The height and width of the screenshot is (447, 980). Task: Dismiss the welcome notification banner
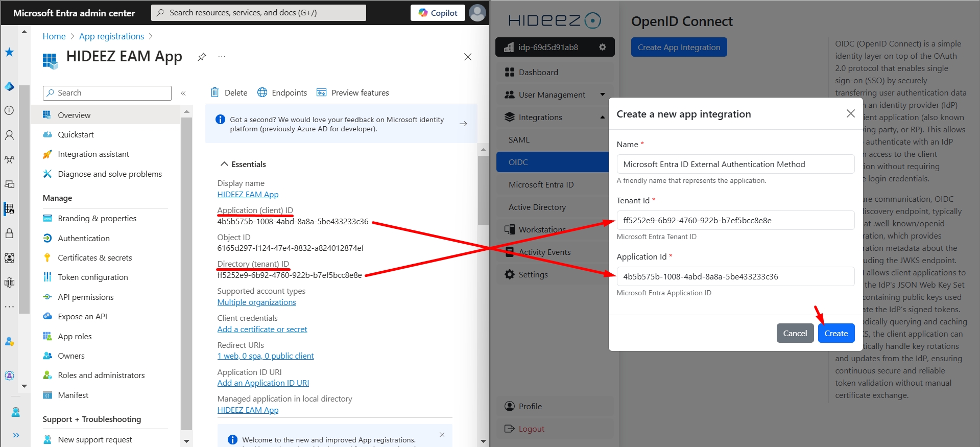coord(442,435)
